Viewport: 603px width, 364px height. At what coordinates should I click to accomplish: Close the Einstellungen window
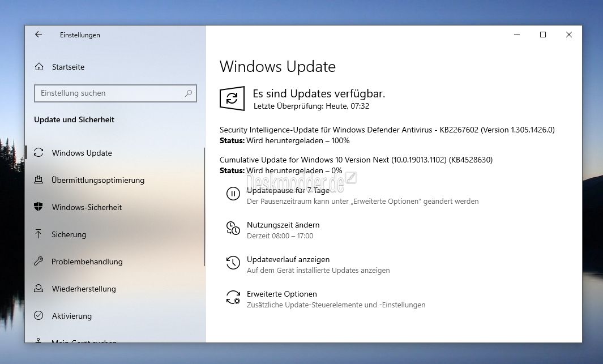click(569, 35)
